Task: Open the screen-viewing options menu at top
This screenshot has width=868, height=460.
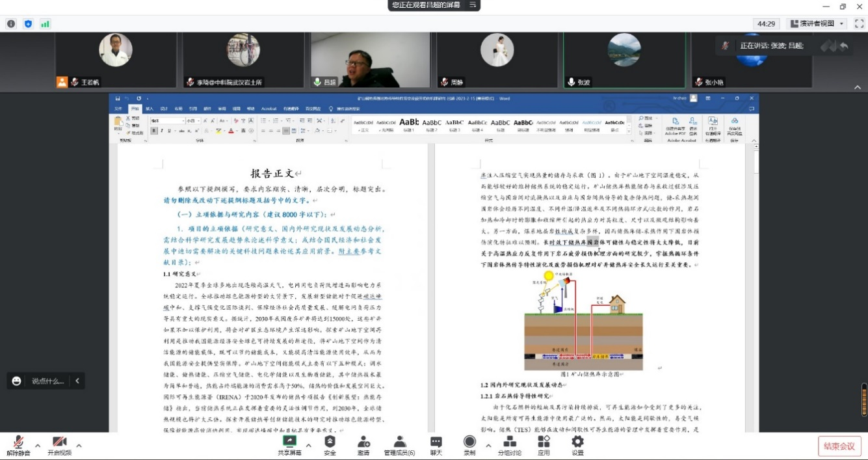Action: (474, 5)
